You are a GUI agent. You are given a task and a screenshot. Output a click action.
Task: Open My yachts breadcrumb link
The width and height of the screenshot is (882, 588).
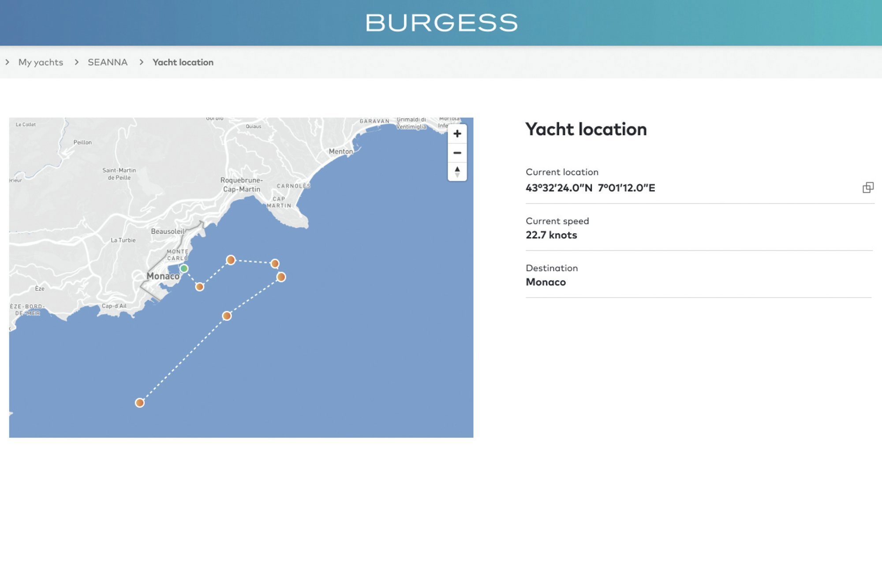pos(41,62)
